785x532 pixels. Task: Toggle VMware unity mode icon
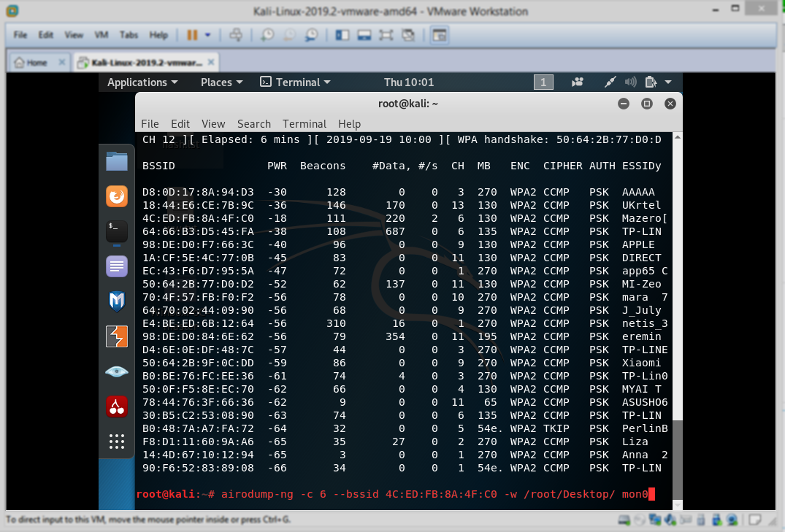(408, 35)
